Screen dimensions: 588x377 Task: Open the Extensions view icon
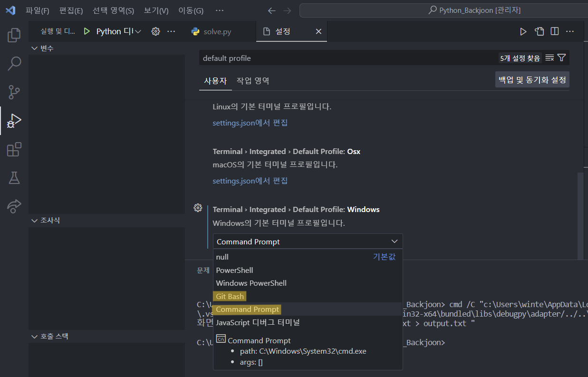tap(14, 149)
